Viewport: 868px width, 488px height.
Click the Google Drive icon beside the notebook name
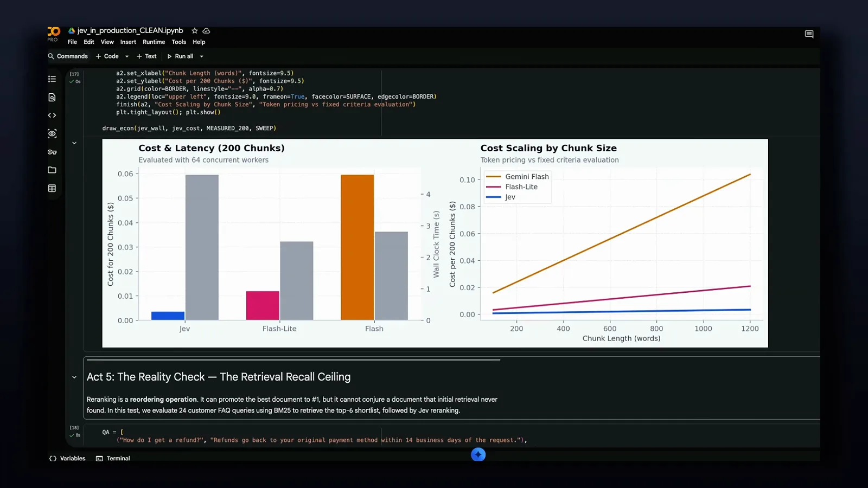point(71,31)
